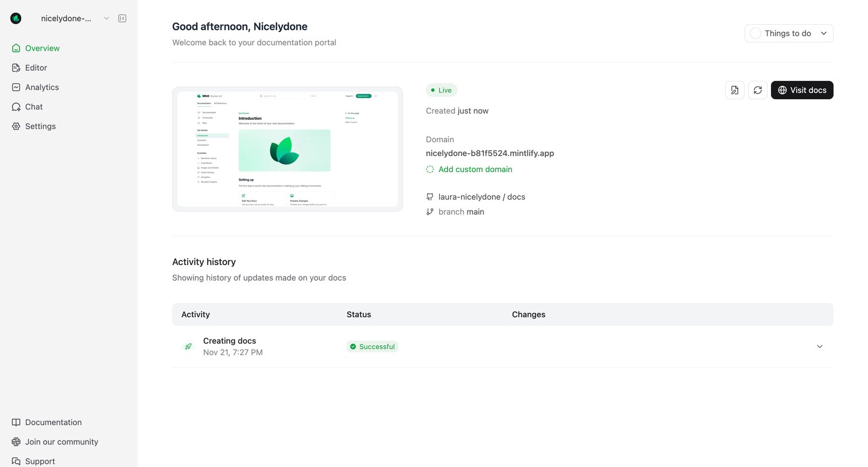This screenshot has height=467, width=868.
Task: Click the Changes column header
Action: (x=529, y=314)
